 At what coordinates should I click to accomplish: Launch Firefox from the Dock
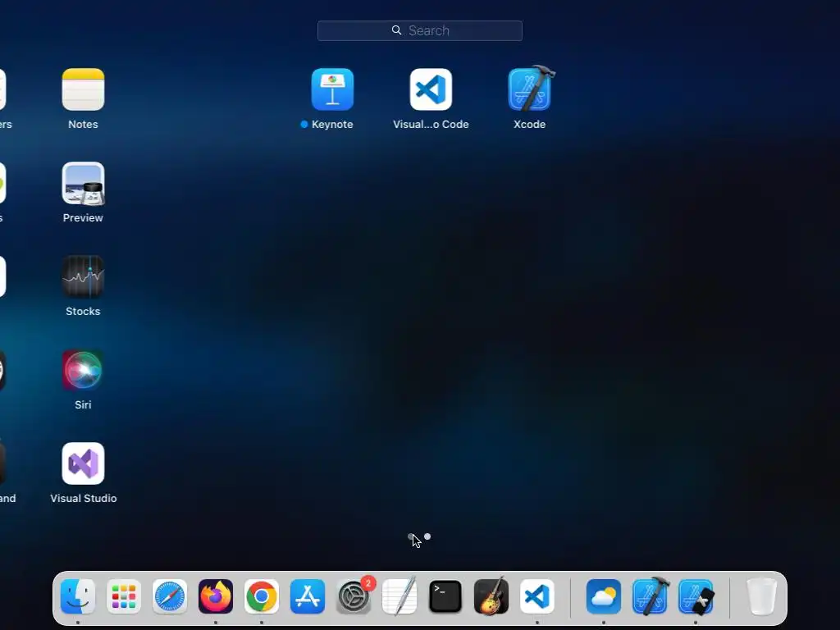(216, 596)
